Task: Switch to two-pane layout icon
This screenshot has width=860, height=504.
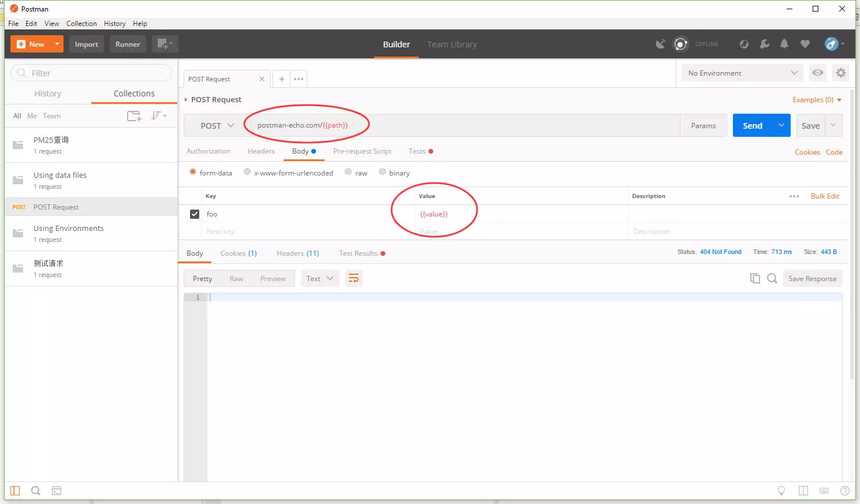Action: pyautogui.click(x=803, y=491)
